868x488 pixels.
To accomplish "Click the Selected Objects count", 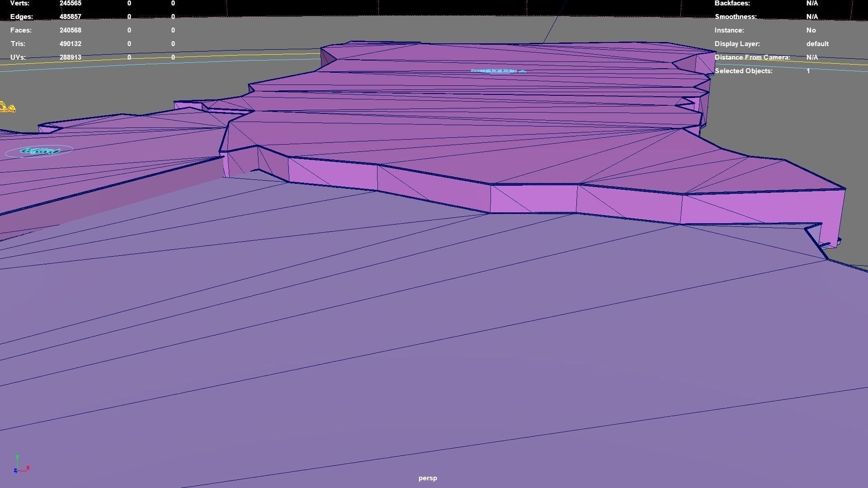I will click(808, 71).
